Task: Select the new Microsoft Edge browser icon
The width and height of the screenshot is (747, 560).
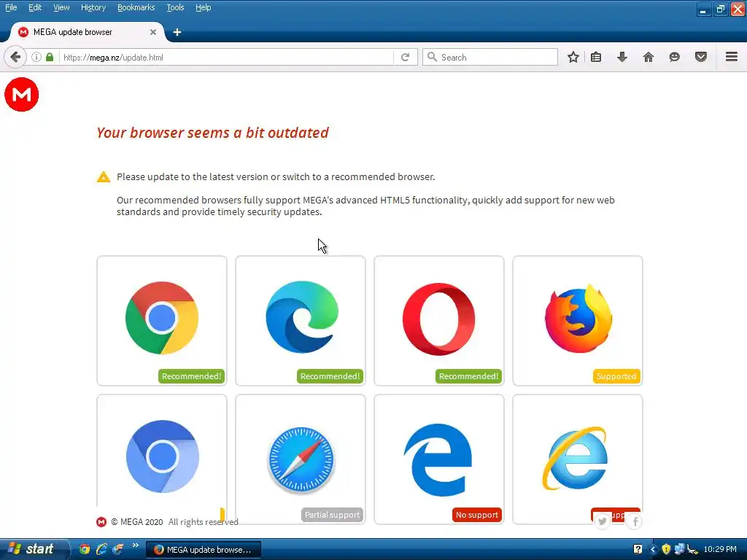Action: coord(301,317)
